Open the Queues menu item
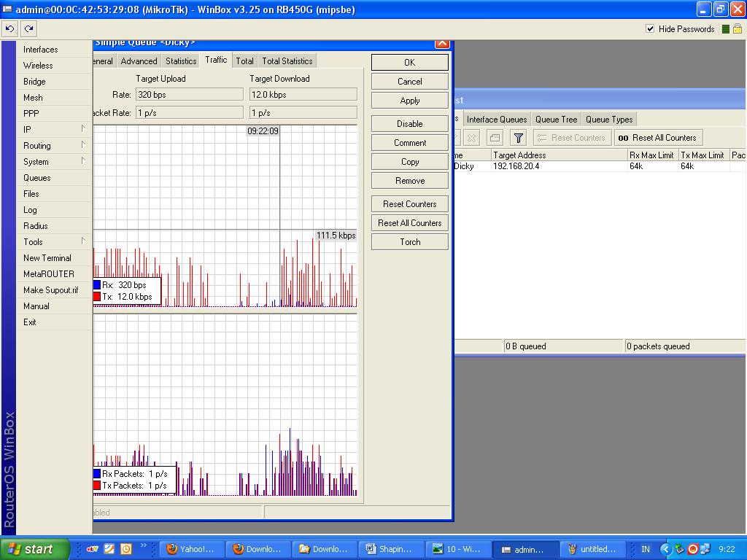 (x=36, y=178)
